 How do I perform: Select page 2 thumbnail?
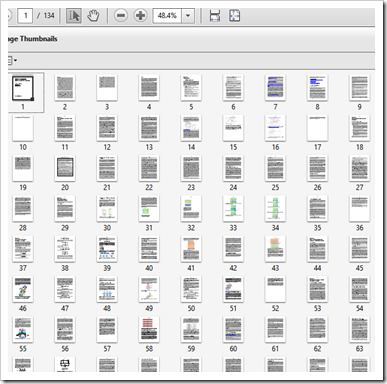(x=65, y=88)
